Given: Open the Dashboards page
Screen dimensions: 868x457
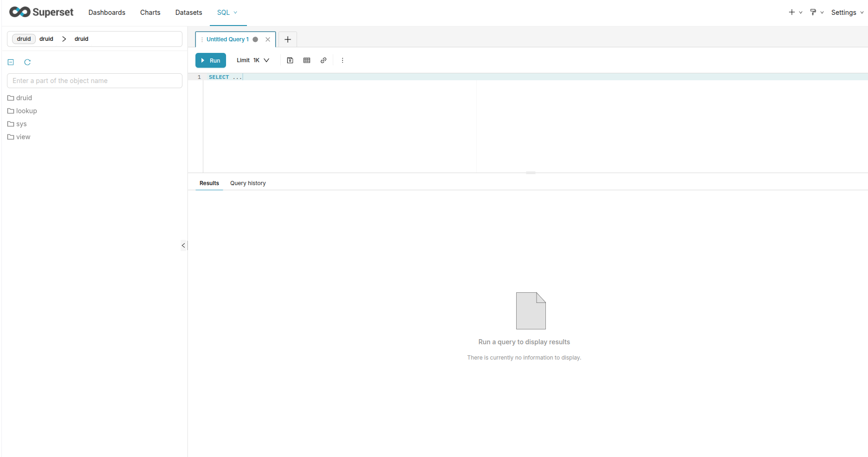Looking at the screenshot, I should pyautogui.click(x=107, y=13).
